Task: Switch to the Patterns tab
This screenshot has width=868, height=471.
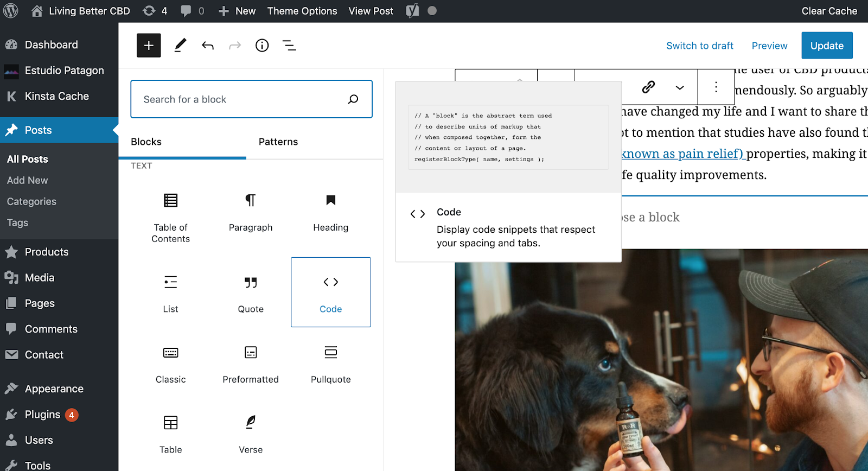Action: 278,142
